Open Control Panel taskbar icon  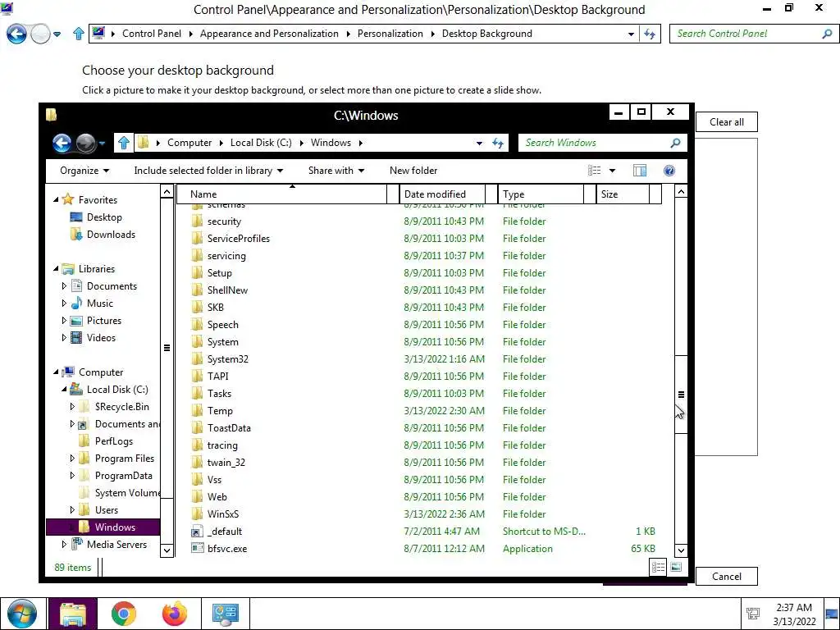225,614
